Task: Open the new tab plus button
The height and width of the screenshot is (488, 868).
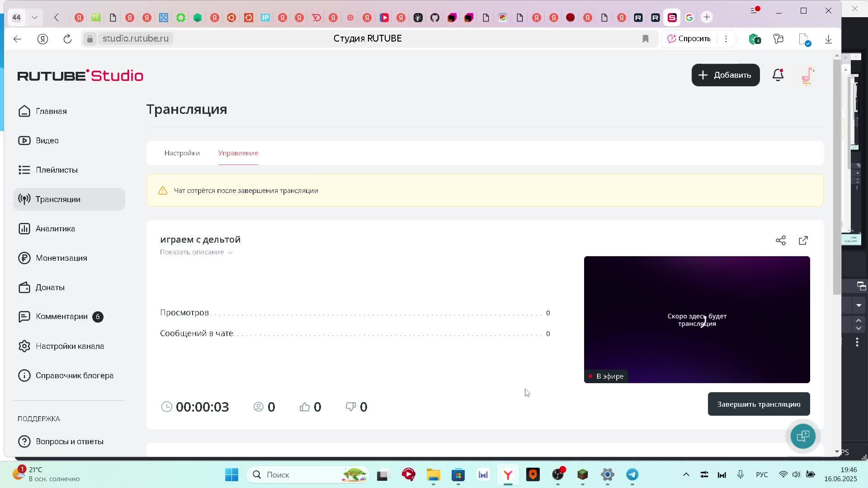Action: click(x=707, y=17)
